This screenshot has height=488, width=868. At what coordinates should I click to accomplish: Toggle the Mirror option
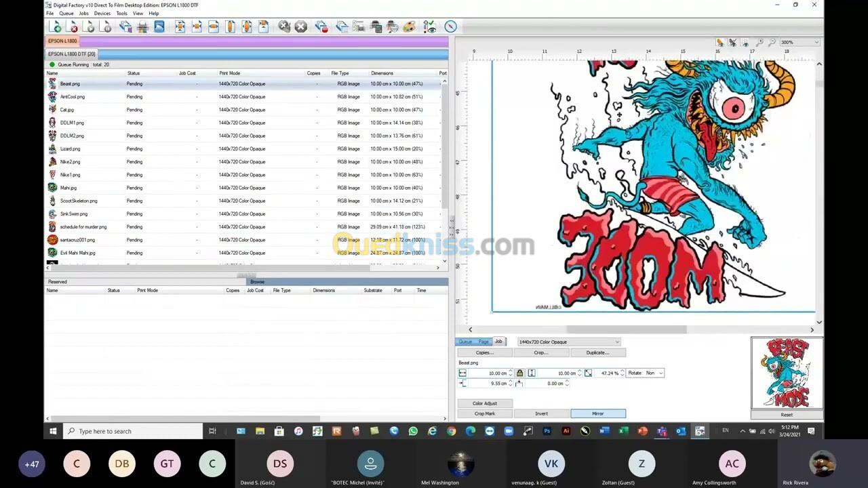point(597,413)
